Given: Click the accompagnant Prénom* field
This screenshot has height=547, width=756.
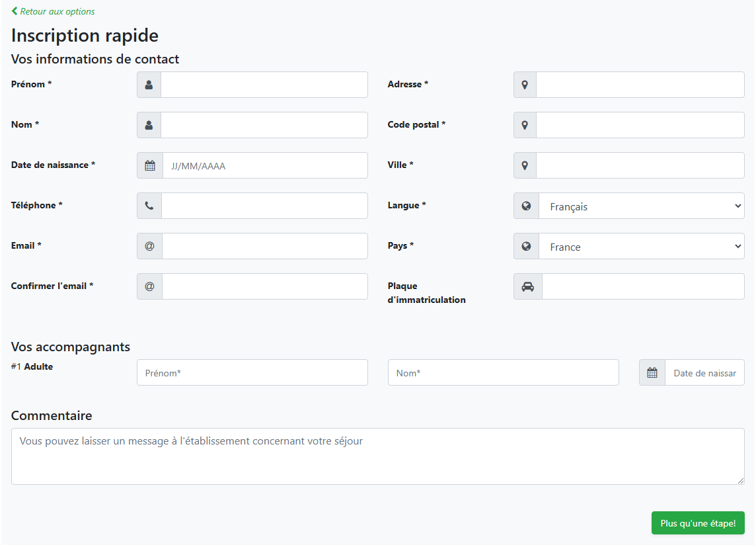Looking at the screenshot, I should (252, 372).
